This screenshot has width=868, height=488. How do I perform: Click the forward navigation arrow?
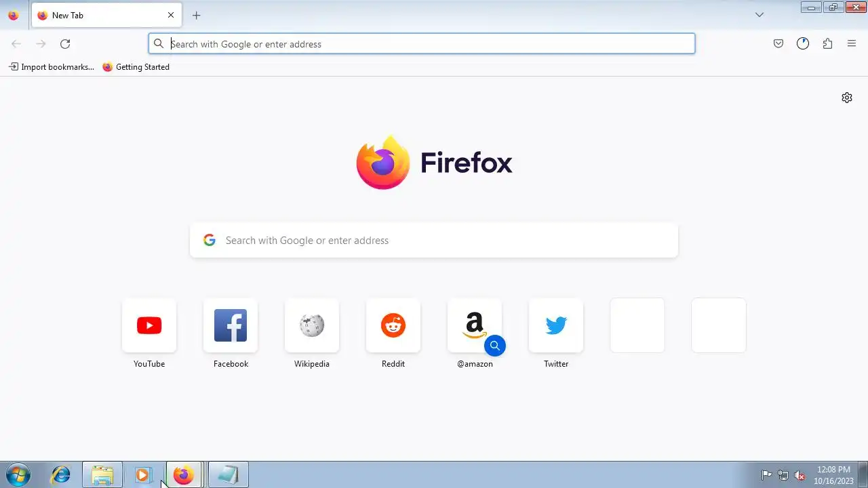pos(41,44)
